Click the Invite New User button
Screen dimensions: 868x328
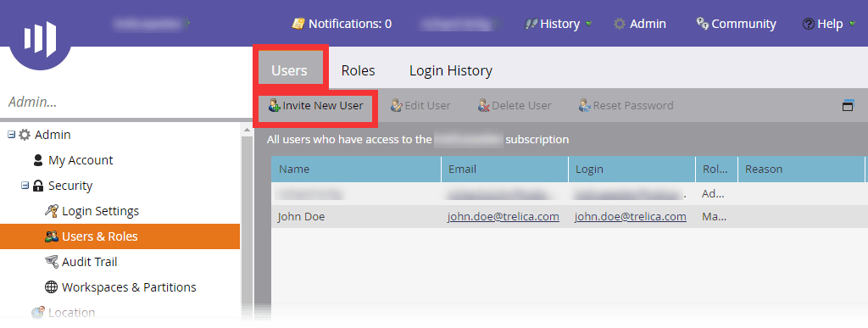click(x=315, y=105)
